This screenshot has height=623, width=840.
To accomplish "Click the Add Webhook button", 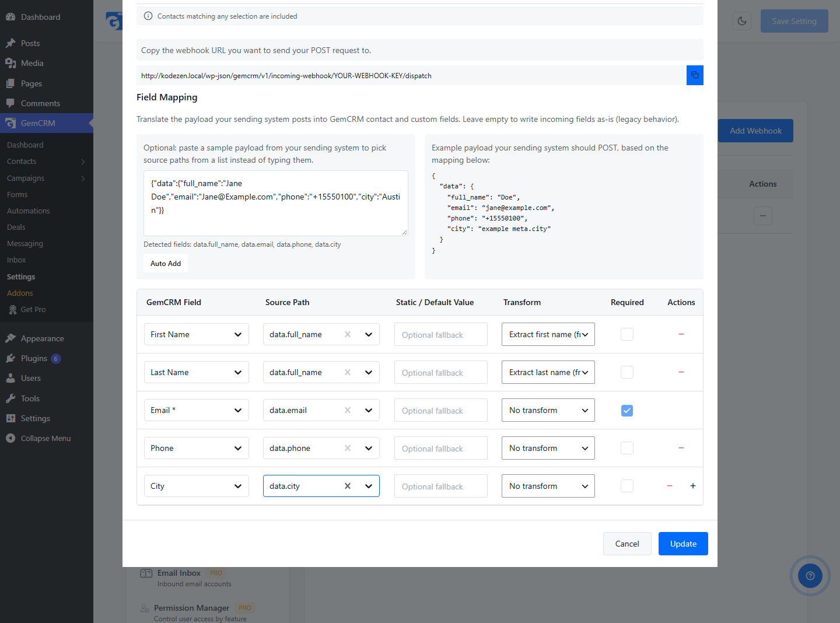I will tap(755, 131).
